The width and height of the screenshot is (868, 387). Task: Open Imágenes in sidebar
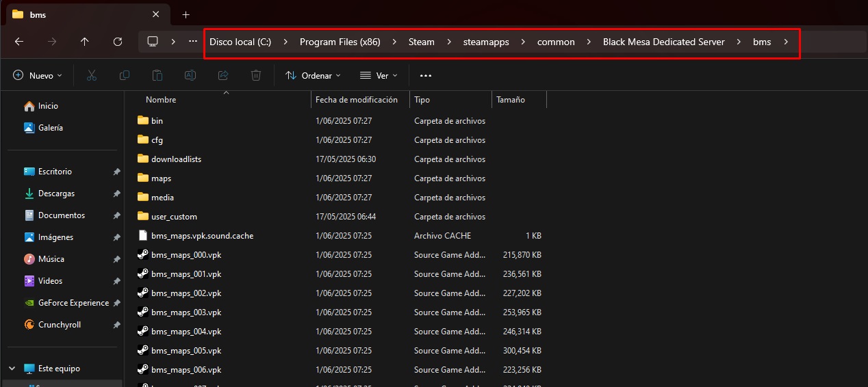(55, 237)
